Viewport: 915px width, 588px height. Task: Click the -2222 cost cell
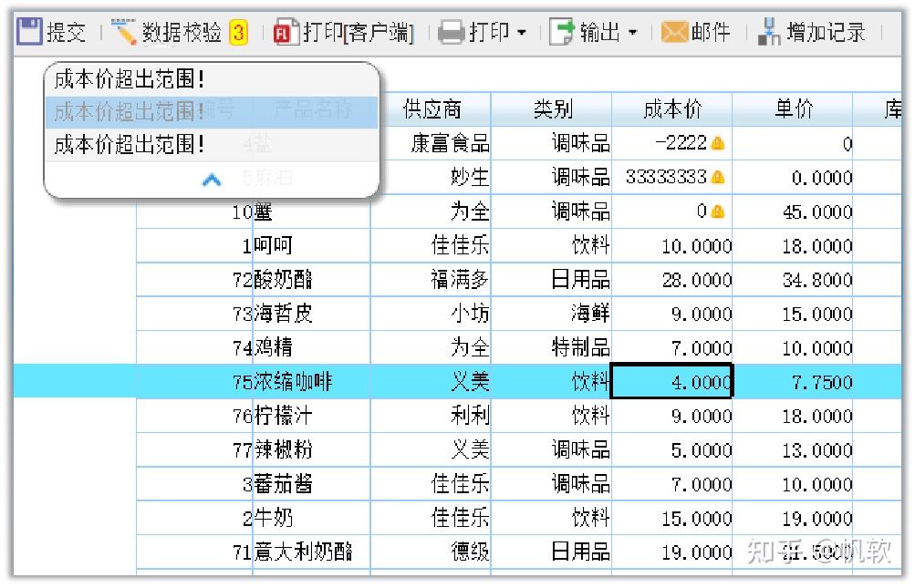click(x=671, y=143)
